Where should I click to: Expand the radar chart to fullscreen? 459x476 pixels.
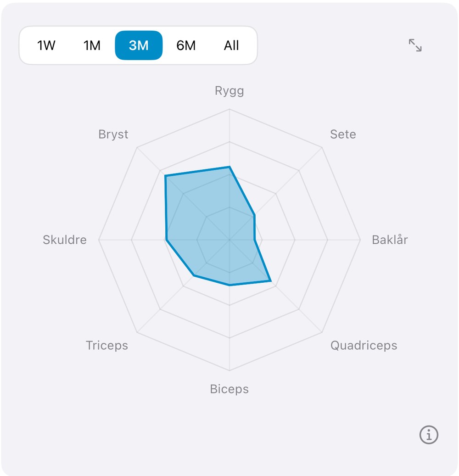coord(415,45)
